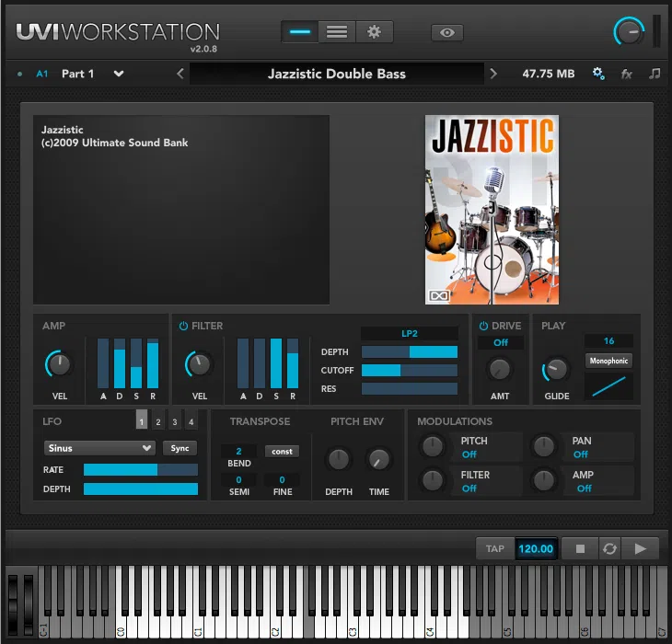This screenshot has width=672, height=644.
Task: Open PITCH modulation source Off
Action: 469,454
